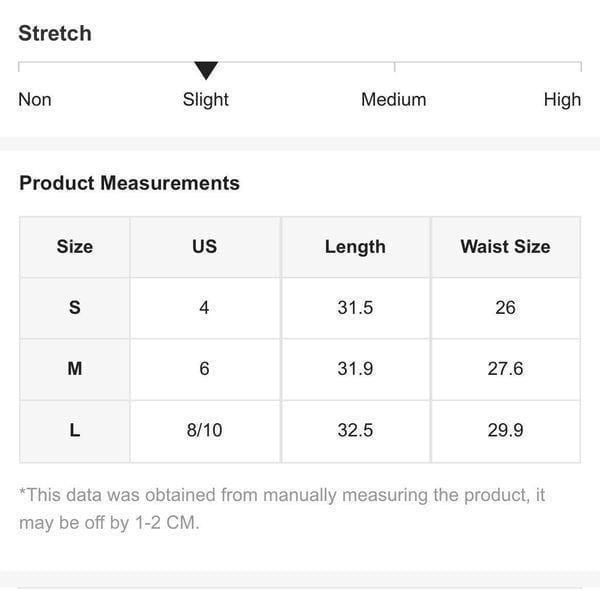
Task: Click the US column header
Action: coord(205,247)
